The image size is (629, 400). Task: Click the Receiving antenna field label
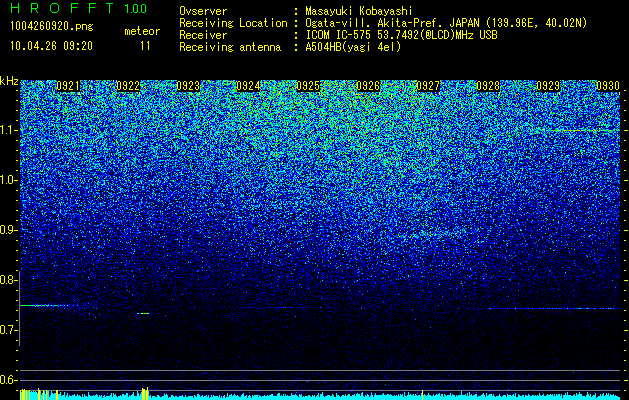click(230, 47)
